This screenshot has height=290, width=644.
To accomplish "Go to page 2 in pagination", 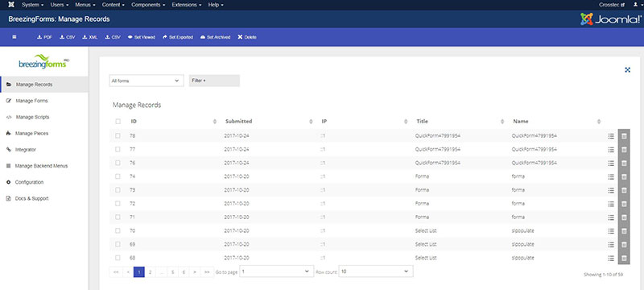I will pos(151,272).
